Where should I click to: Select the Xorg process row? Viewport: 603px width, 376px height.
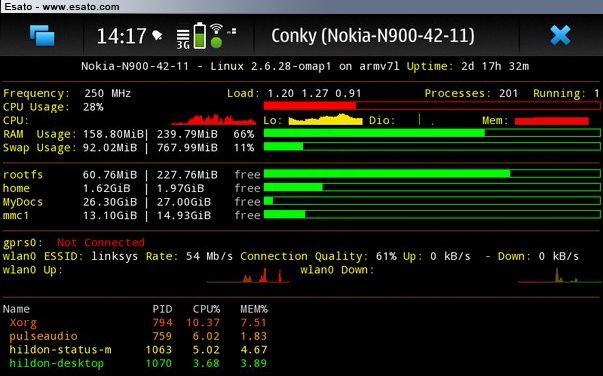(x=135, y=323)
